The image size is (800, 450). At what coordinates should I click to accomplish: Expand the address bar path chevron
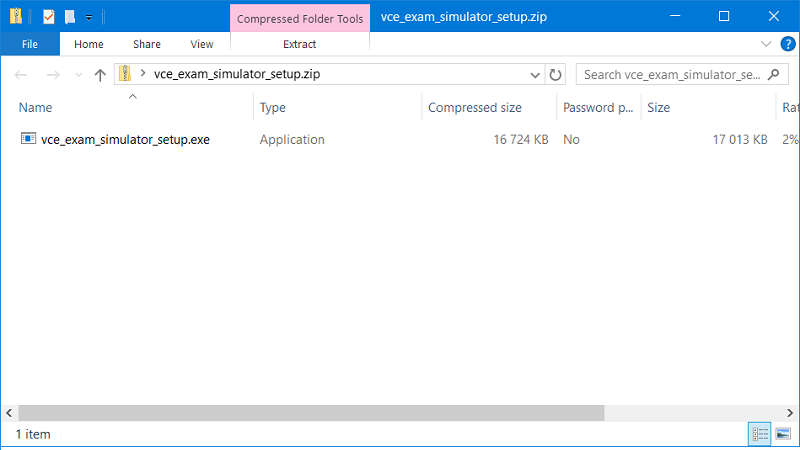143,74
